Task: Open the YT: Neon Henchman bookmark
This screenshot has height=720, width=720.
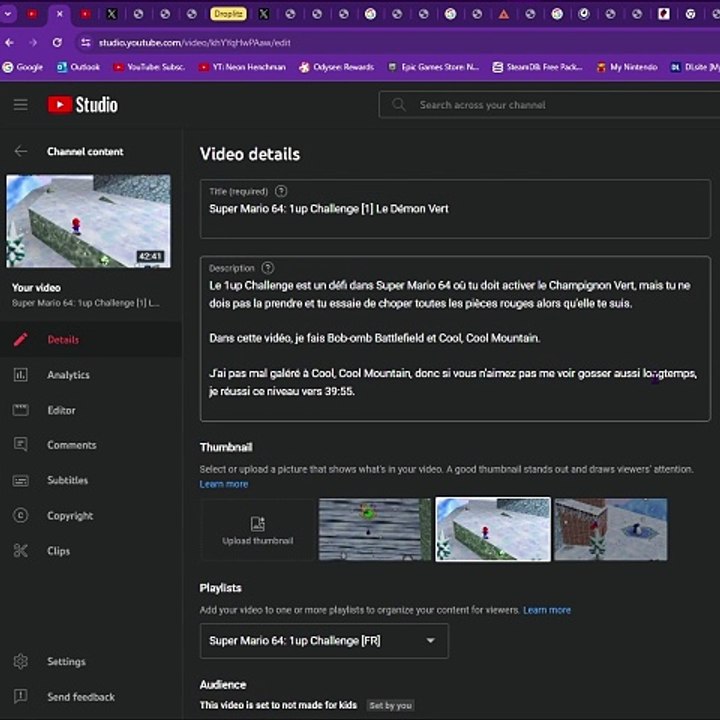Action: pos(242,67)
